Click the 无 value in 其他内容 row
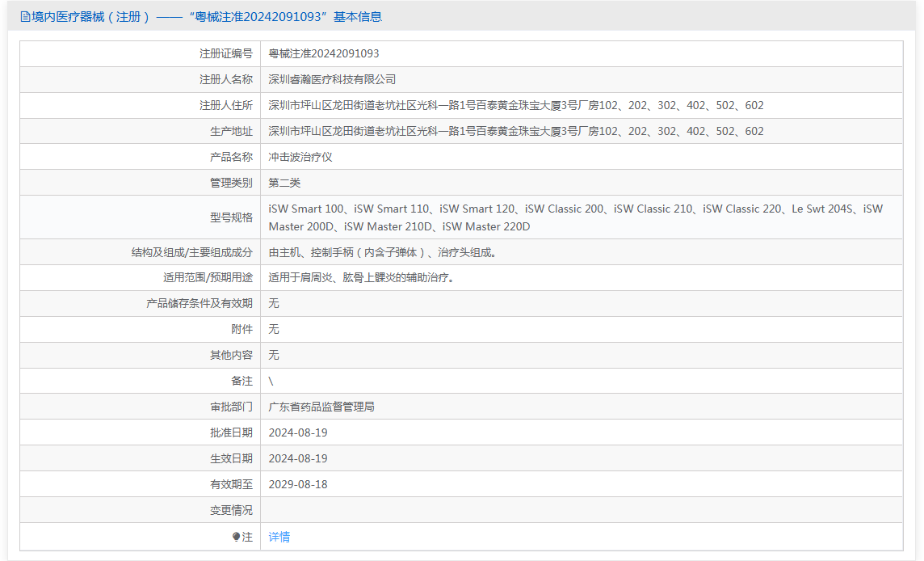 click(274, 355)
